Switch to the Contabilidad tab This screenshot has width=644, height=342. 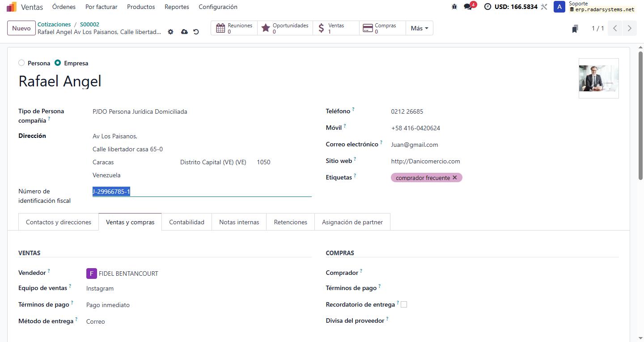186,222
